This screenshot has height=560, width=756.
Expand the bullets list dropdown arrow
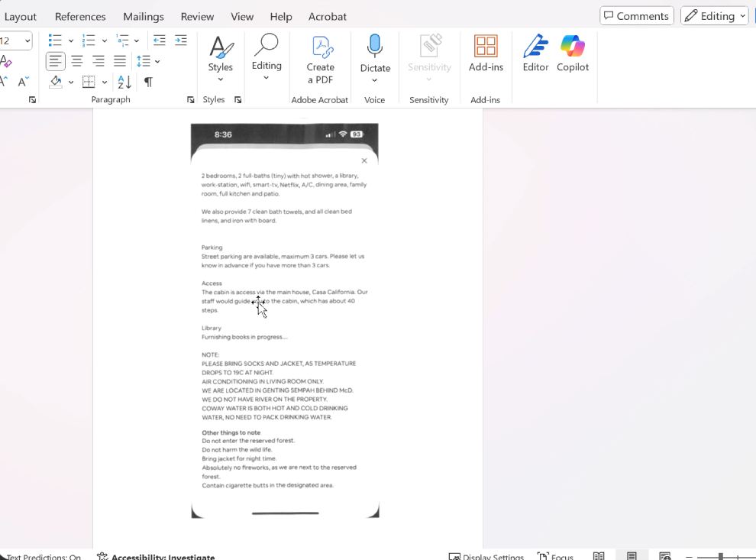[x=71, y=41]
